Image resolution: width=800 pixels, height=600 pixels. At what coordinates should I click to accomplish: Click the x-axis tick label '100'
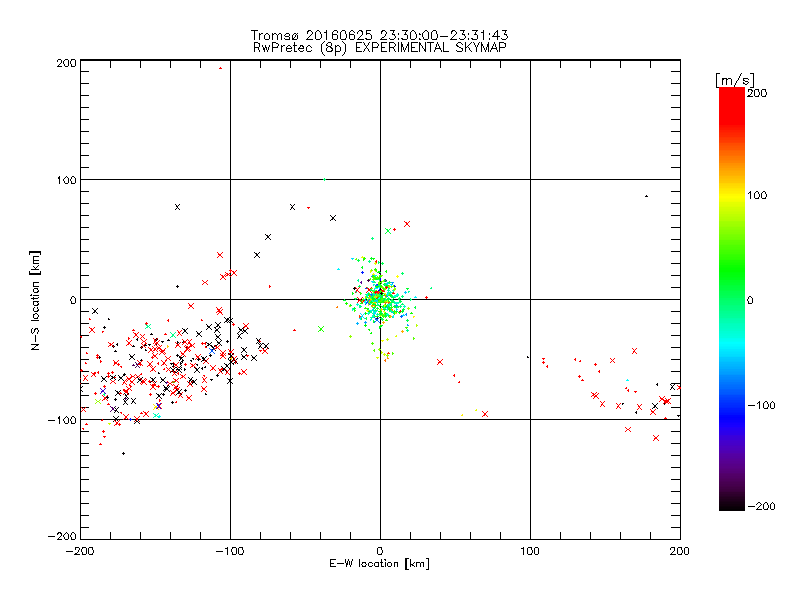point(530,551)
